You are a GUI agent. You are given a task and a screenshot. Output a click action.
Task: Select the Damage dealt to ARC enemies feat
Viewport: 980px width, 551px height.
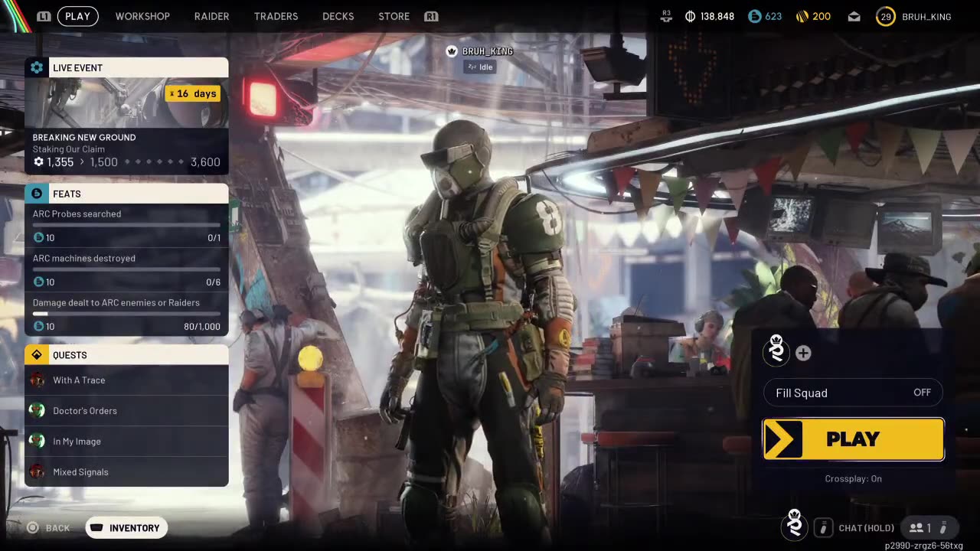pyautogui.click(x=126, y=315)
